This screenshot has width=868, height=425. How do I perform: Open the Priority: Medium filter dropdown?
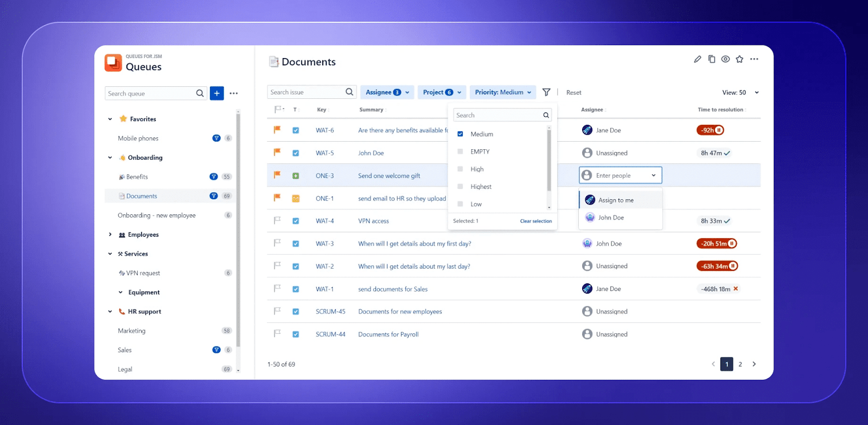[503, 92]
